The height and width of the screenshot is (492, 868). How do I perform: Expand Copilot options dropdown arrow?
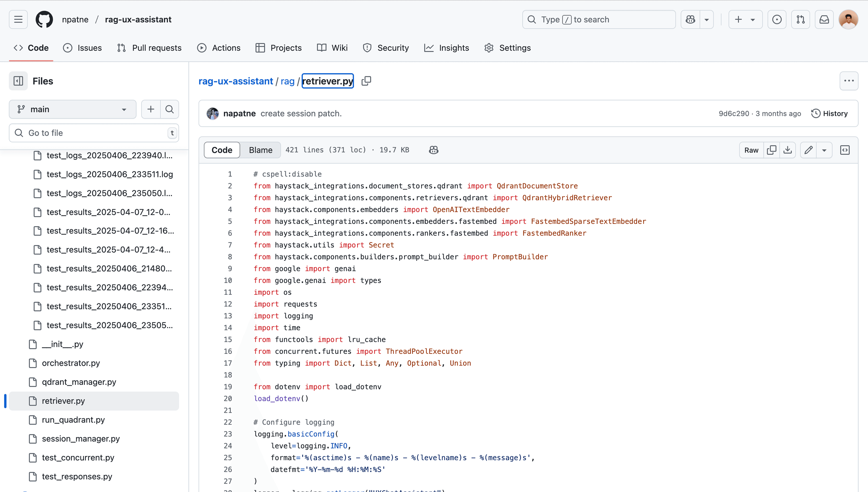click(707, 19)
